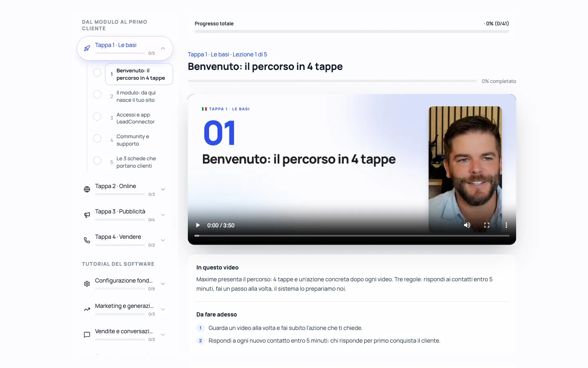Select the Tappa 4 · Vendere module title
The image size is (588, 368).
point(118,237)
